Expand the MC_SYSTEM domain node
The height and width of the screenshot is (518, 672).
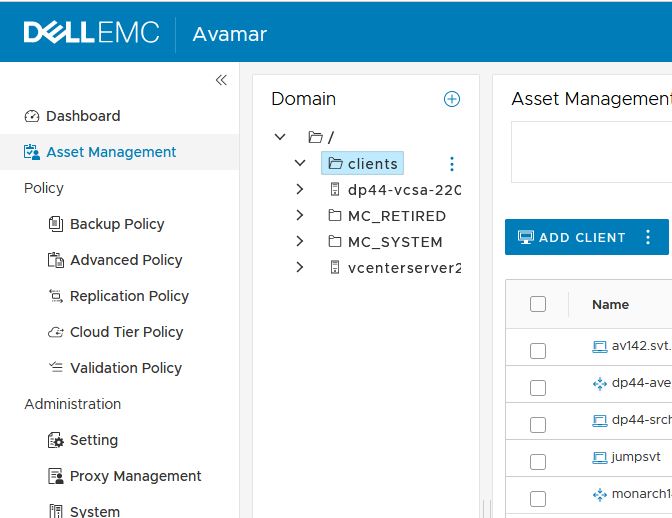pos(300,241)
